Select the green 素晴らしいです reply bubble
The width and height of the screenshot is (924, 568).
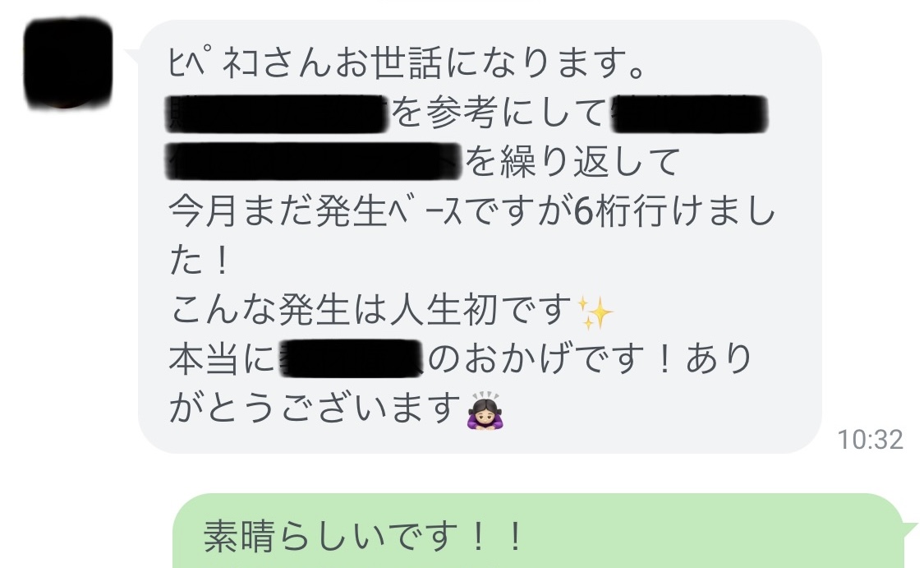[x=538, y=531]
